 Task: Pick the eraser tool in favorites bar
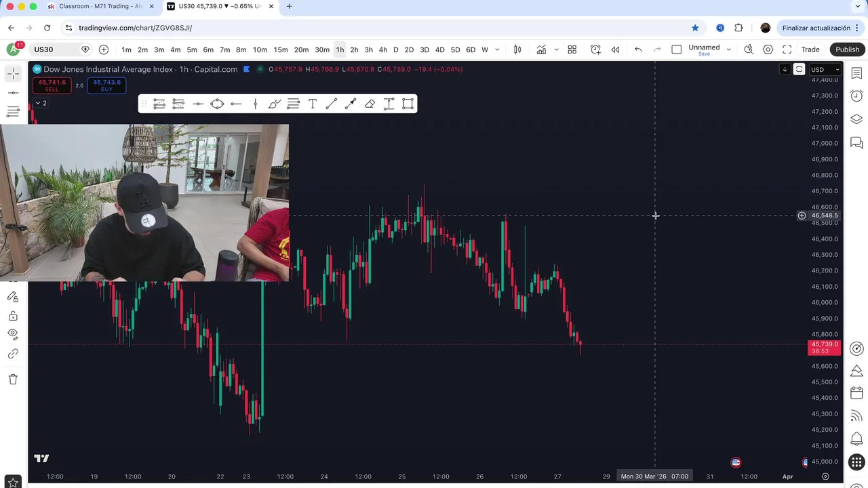(x=370, y=104)
